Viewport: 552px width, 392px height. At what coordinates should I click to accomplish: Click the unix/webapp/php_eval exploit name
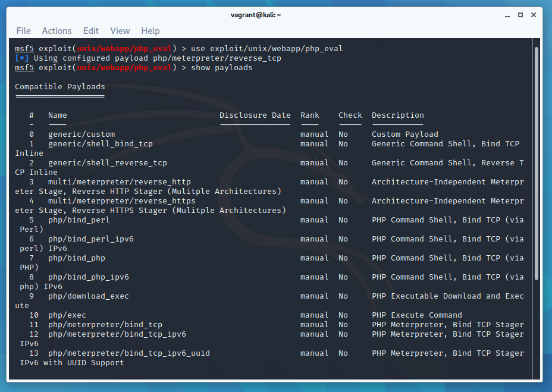click(x=124, y=67)
